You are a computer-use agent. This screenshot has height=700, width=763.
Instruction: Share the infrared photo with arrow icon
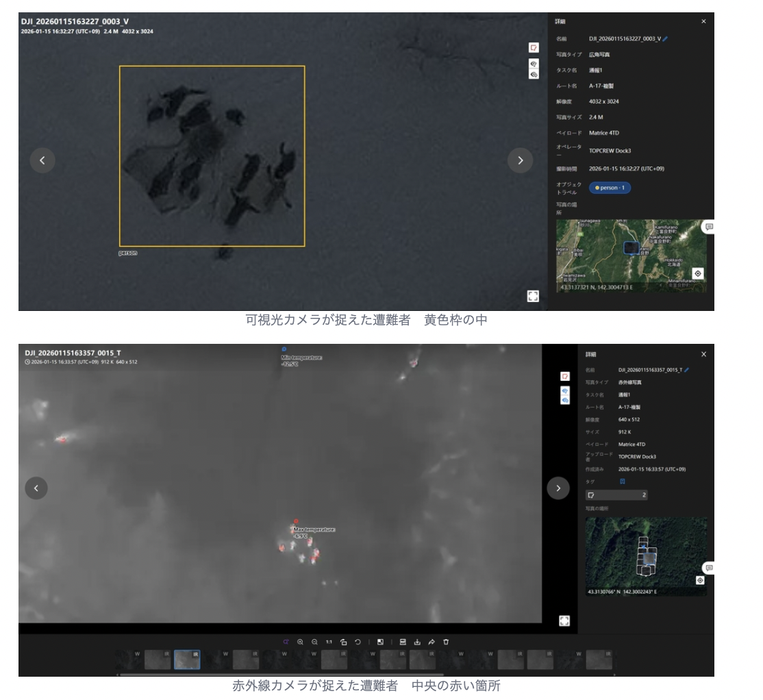(x=431, y=642)
